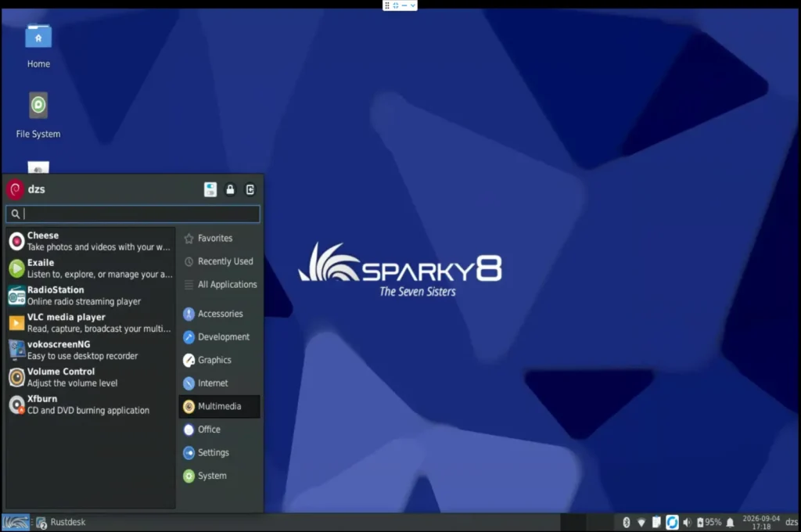
Task: Select the Multimedia category
Action: pos(219,406)
